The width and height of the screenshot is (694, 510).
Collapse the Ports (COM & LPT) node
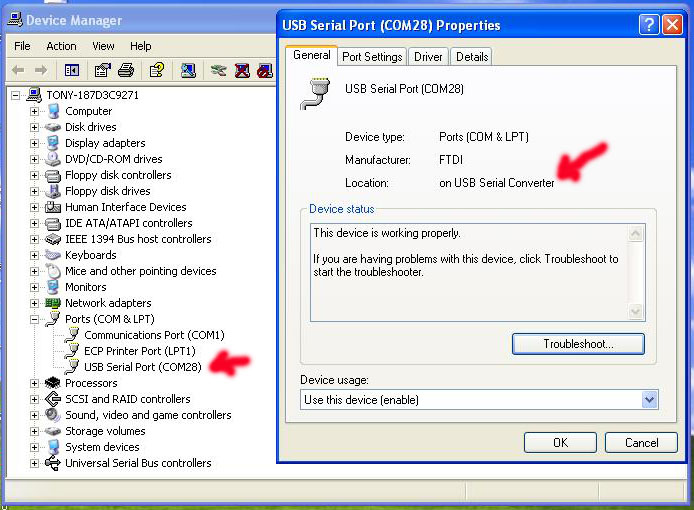pos(34,319)
